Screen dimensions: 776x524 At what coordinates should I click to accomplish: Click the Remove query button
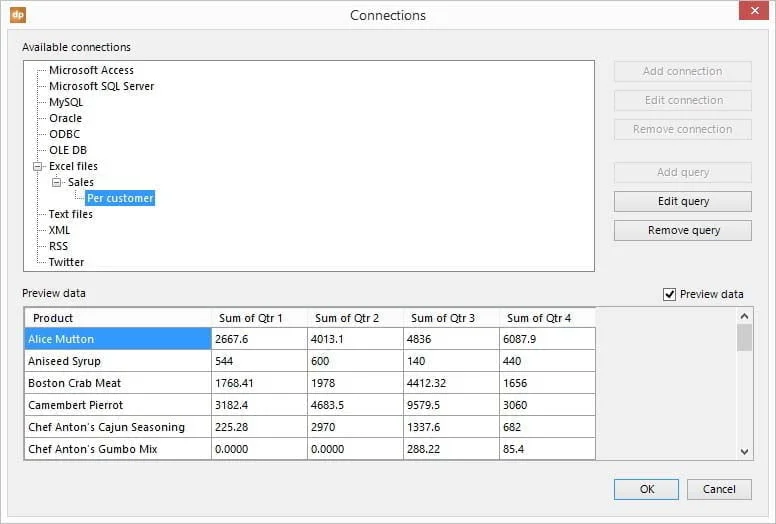(683, 231)
